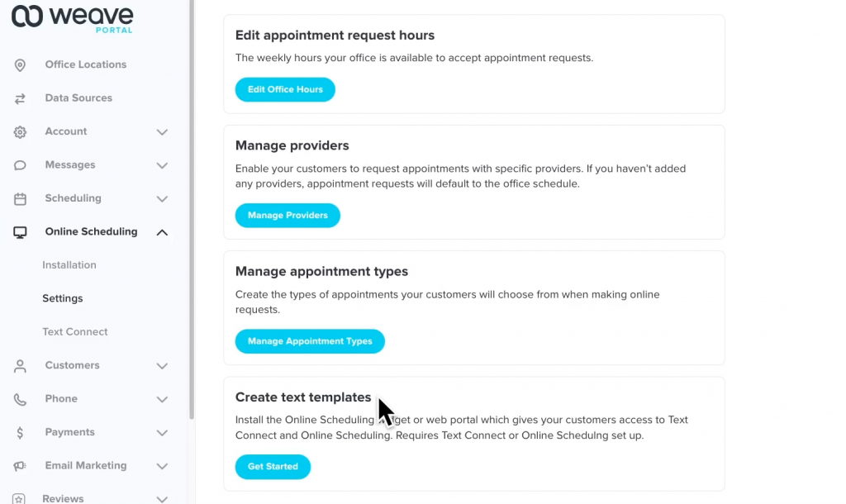Click the Edit Office Hours button
Screen dimensions: 846x504
coord(285,89)
